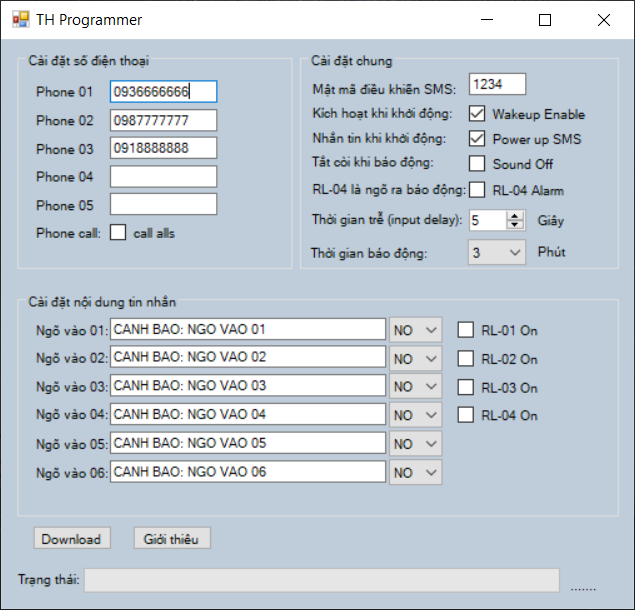The height and width of the screenshot is (610, 635).
Task: Check the Sound Off option
Action: [x=477, y=163]
